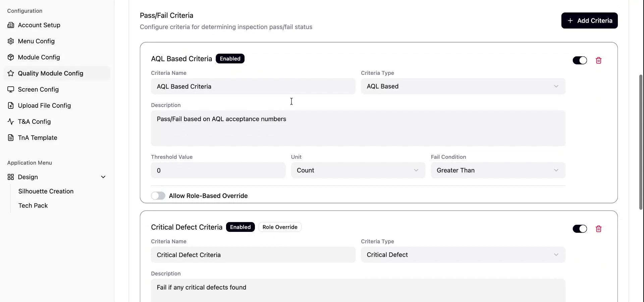This screenshot has width=644, height=302.
Task: Enable Allow Role-Based Override switch
Action: 158,196
